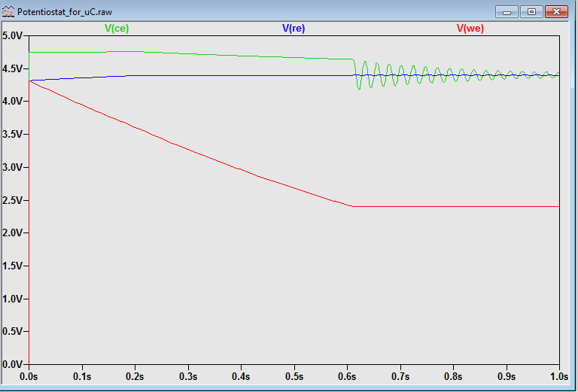Click the 0.1s time axis label

tap(82, 376)
